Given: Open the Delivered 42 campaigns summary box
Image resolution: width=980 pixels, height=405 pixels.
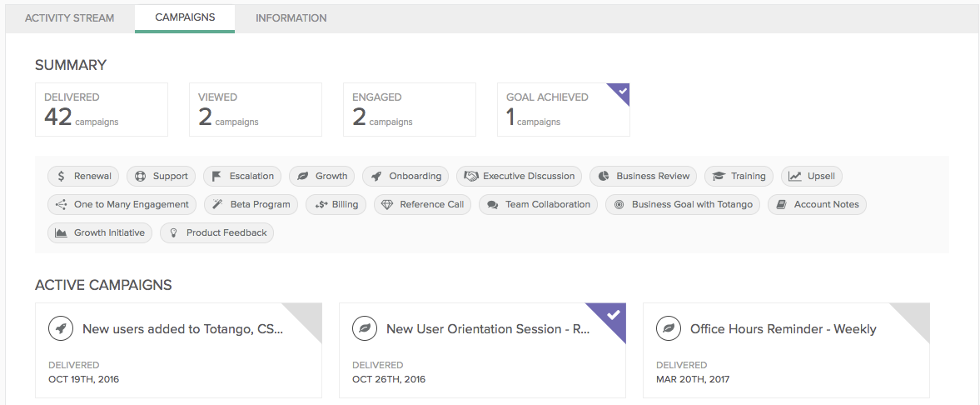Looking at the screenshot, I should coord(102,109).
